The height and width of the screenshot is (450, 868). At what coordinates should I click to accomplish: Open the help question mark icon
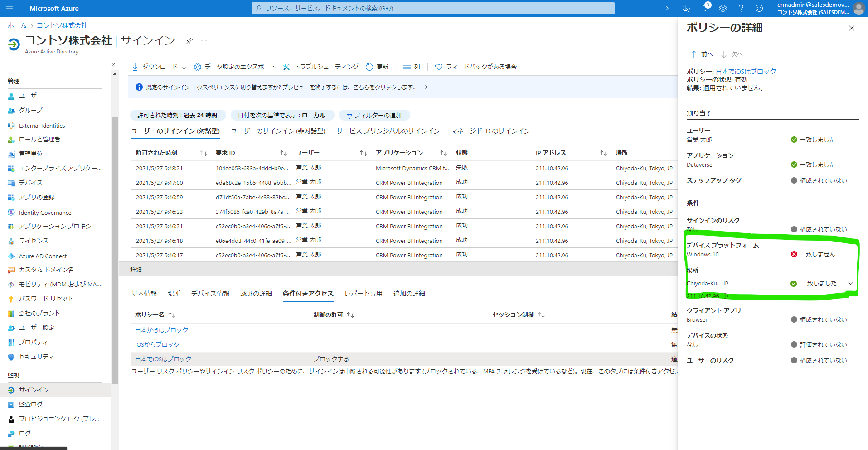pos(741,8)
